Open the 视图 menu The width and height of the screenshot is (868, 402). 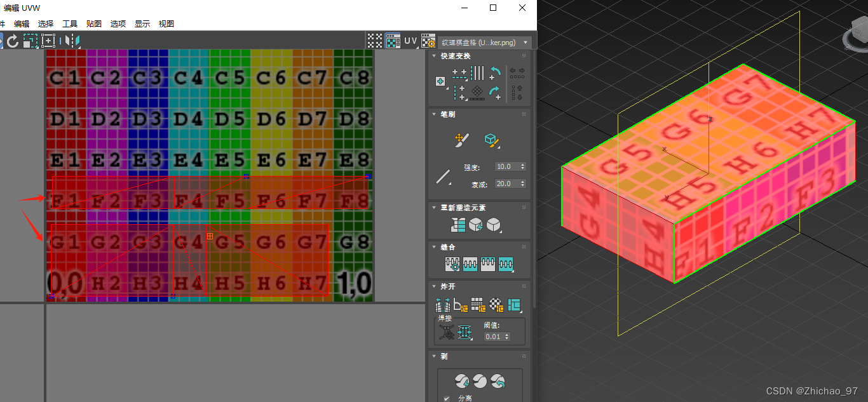[x=166, y=23]
